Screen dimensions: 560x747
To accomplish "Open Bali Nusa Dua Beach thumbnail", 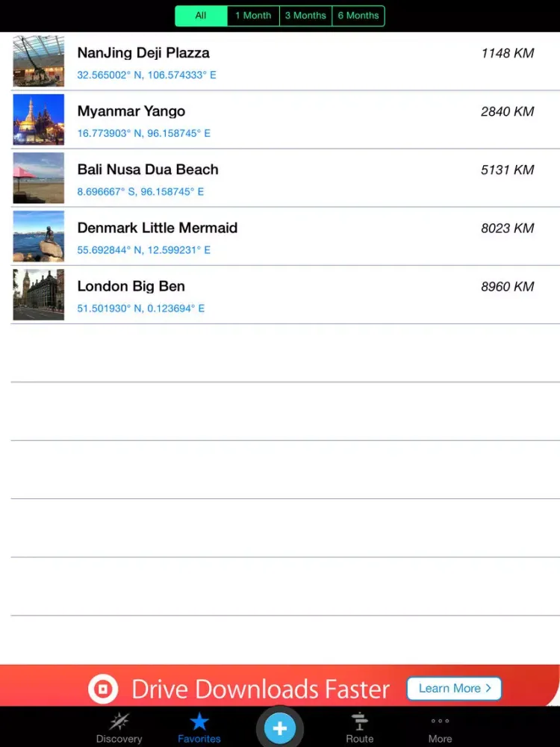I will point(39,178).
